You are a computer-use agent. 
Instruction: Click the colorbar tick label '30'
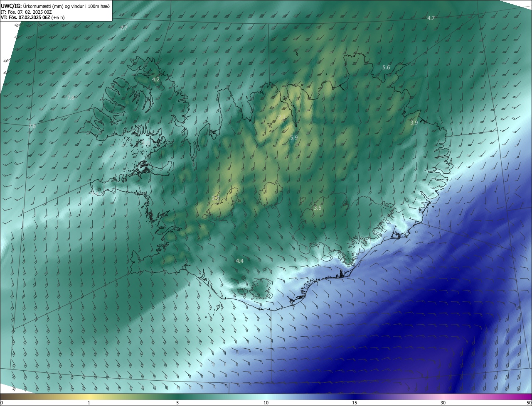coord(443,403)
